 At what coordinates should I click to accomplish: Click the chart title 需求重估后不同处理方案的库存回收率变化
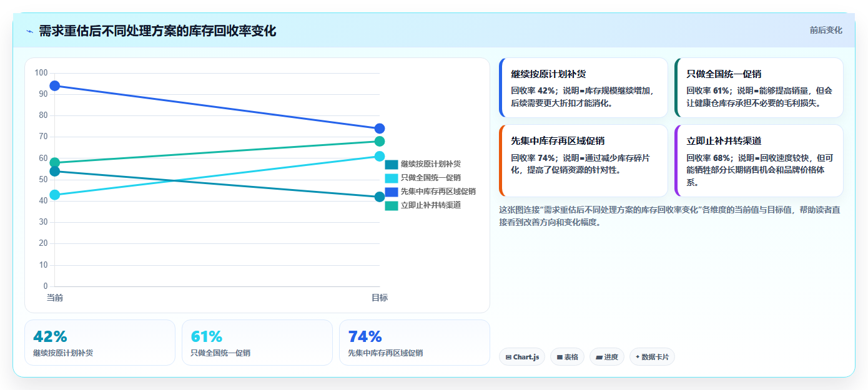tap(157, 31)
